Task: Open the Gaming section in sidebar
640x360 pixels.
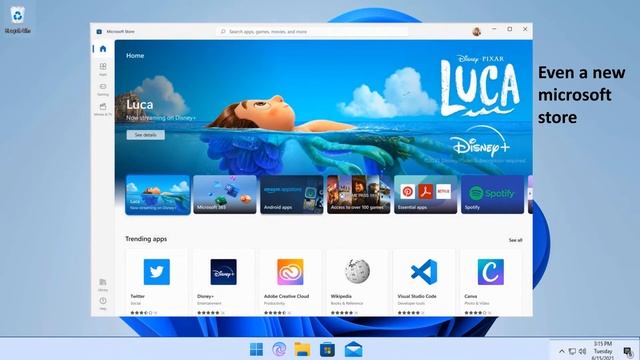Action: point(103,89)
